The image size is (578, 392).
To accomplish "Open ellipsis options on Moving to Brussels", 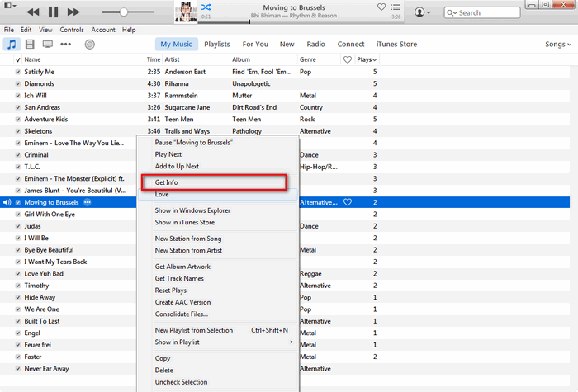I will click(x=87, y=202).
